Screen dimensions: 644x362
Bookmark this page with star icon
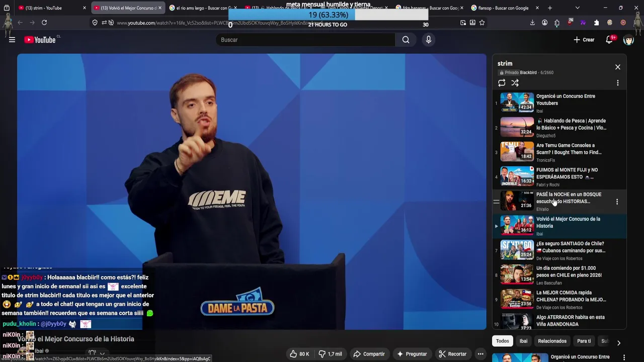(x=482, y=23)
